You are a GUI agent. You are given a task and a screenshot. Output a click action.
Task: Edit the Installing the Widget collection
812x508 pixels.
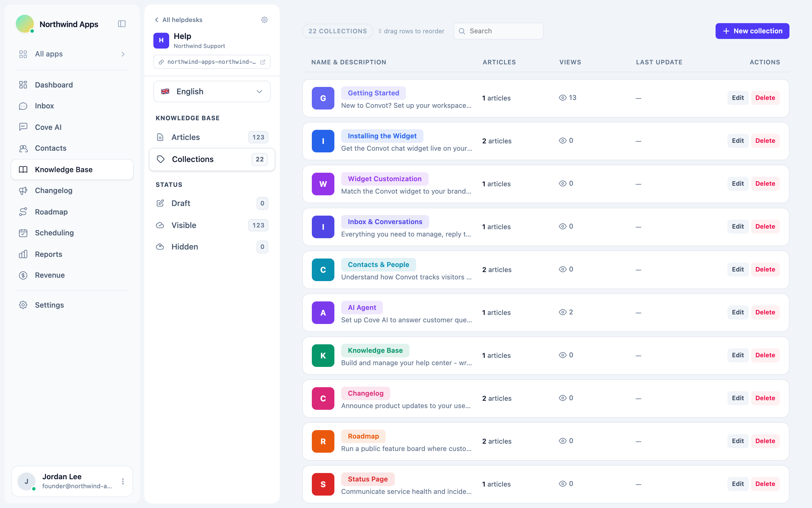(x=738, y=141)
